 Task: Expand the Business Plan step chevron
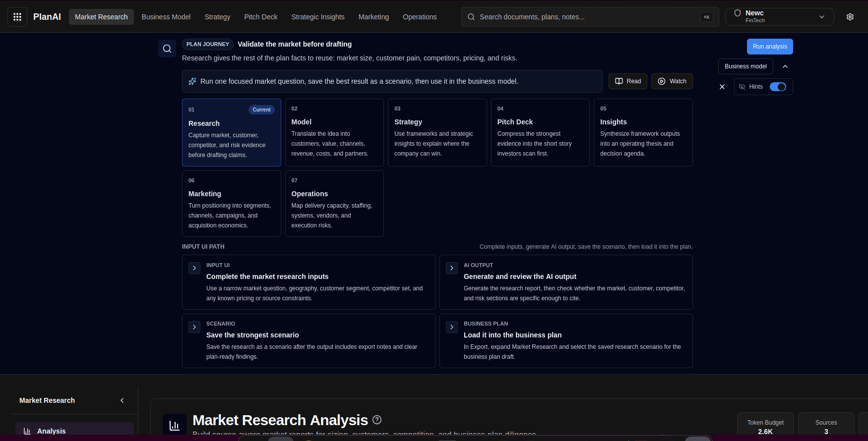452,327
